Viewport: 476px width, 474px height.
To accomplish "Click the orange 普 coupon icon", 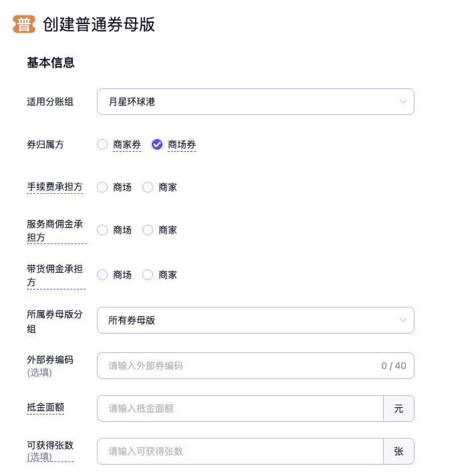I will click(24, 25).
